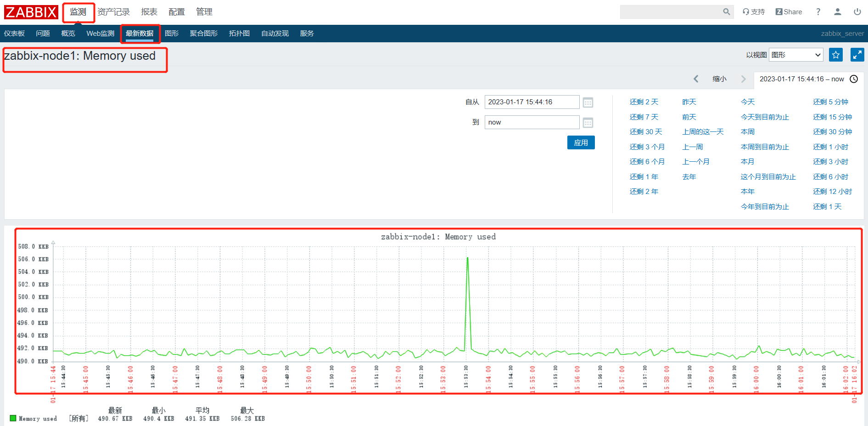Image resolution: width=868 pixels, height=426 pixels.
Task: Click the clock icon on the time range
Action: 854,79
